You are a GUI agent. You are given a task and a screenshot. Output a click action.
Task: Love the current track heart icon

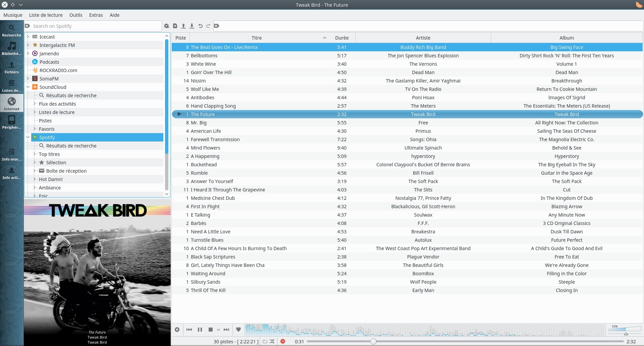(x=238, y=330)
